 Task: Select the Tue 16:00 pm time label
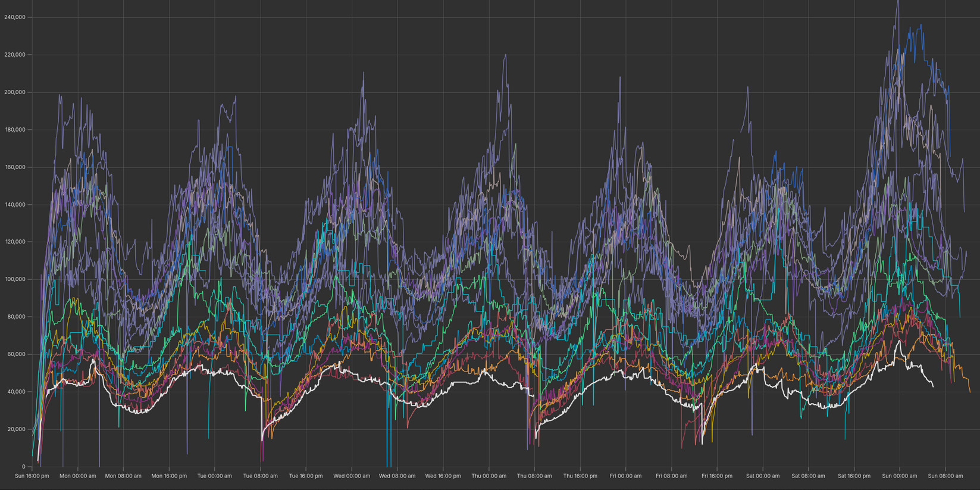306,476
